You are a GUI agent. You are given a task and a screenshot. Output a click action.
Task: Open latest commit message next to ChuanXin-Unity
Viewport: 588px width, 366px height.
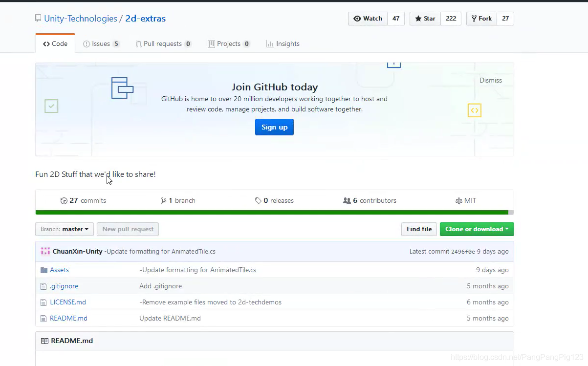pyautogui.click(x=160, y=251)
